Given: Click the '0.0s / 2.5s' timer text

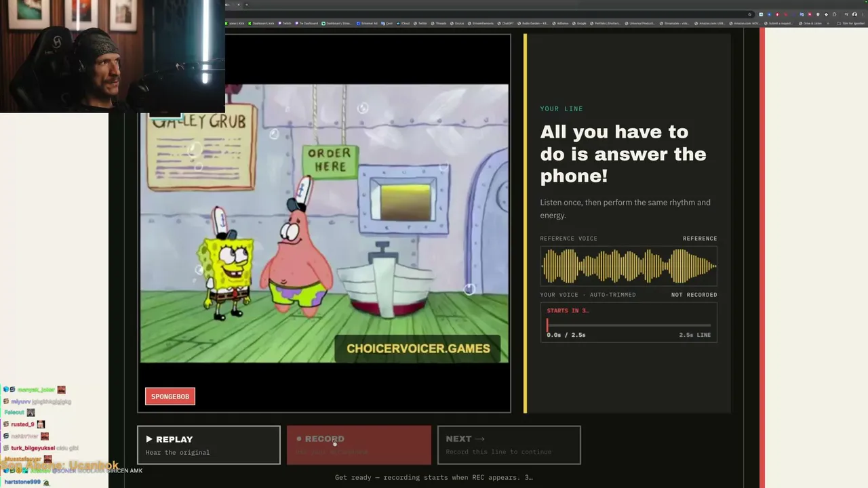Looking at the screenshot, I should tap(566, 335).
